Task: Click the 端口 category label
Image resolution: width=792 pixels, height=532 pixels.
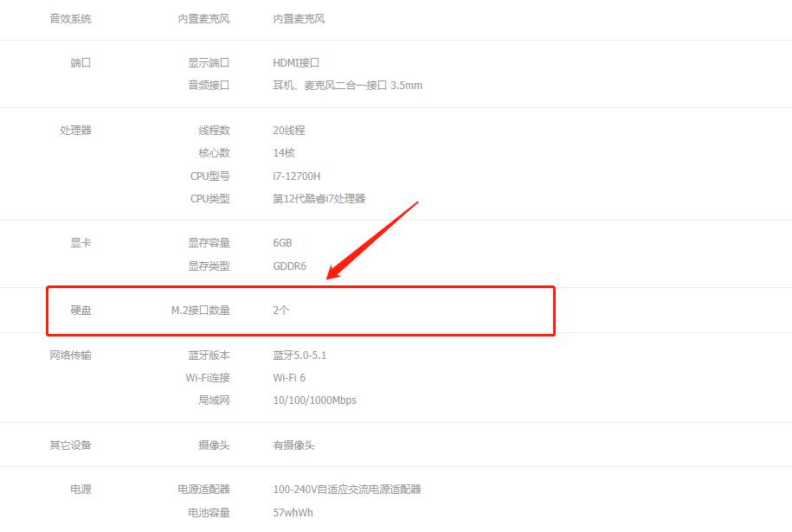Action: click(x=80, y=62)
